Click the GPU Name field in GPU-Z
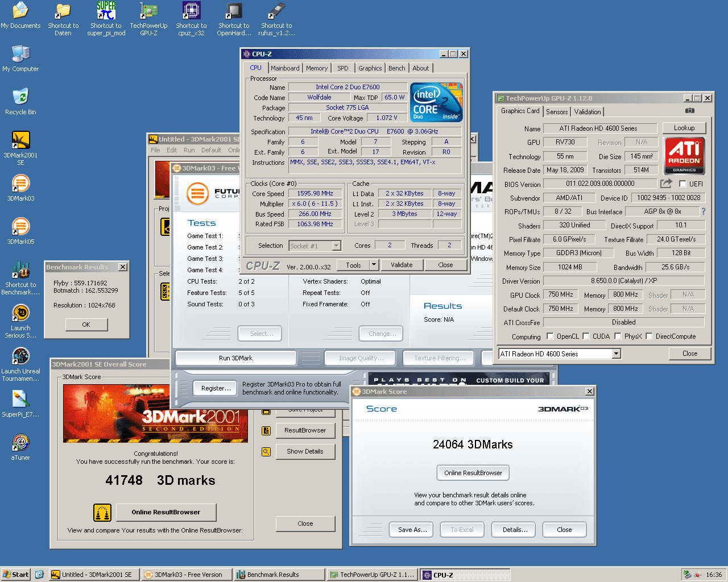 pyautogui.click(x=600, y=128)
